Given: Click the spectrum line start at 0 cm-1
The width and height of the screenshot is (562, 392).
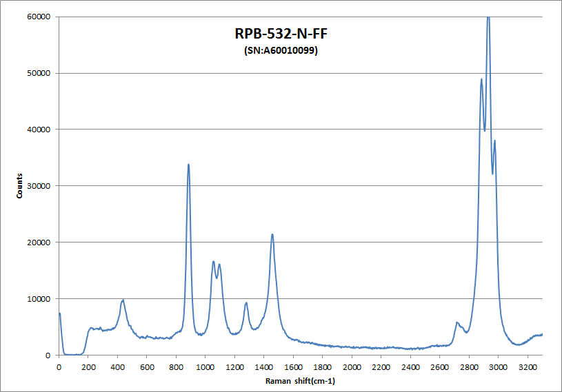Looking at the screenshot, I should pos(60,313).
